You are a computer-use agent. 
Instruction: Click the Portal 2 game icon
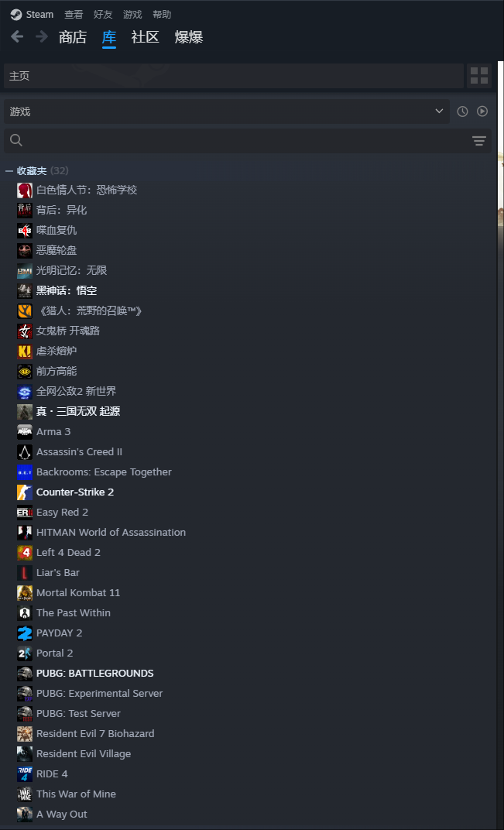click(x=24, y=653)
